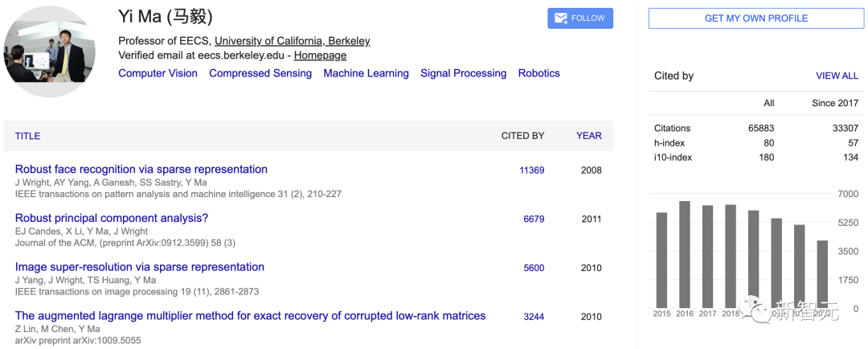View the 11369 citations count link
The width and height of the screenshot is (868, 349).
click(x=532, y=170)
